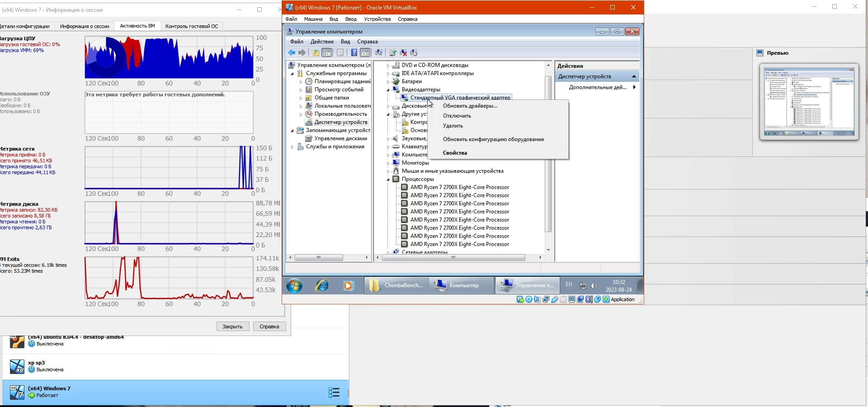Click the volume speaker tray icon
868x407 pixels.
pyautogui.click(x=594, y=286)
